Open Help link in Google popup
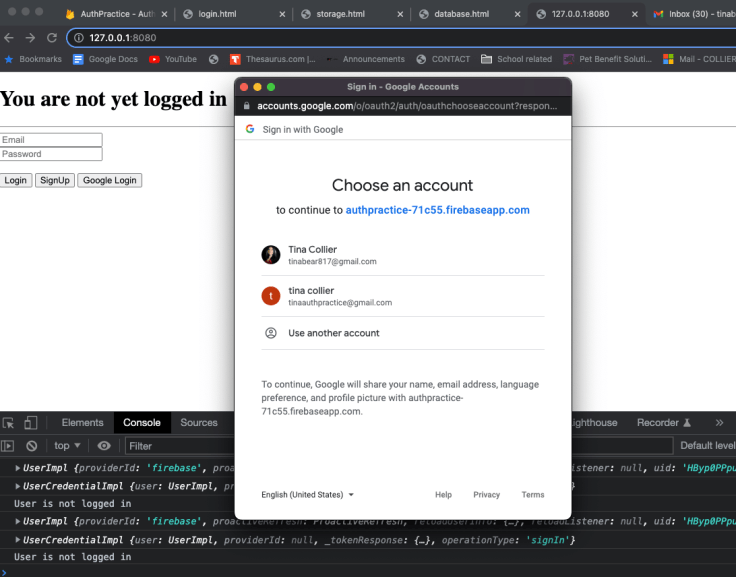The height and width of the screenshot is (577, 736). tap(443, 494)
